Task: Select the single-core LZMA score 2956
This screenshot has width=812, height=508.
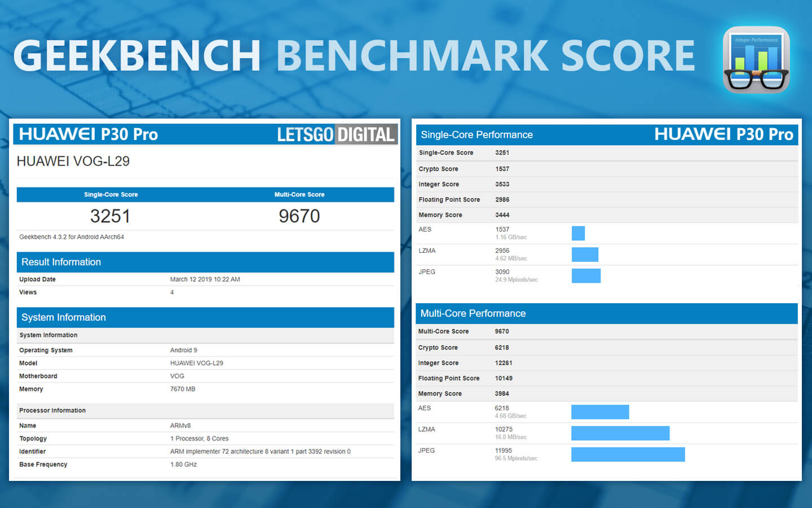Action: coord(502,251)
